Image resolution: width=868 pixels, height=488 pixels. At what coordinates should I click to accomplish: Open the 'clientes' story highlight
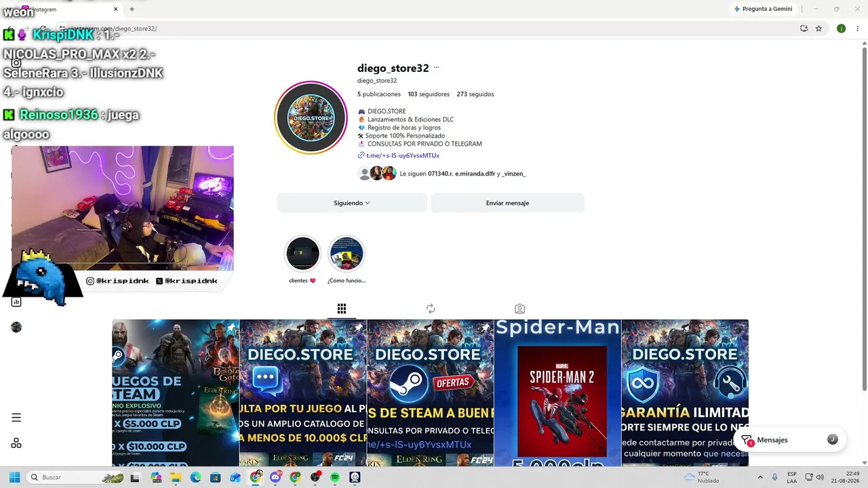302,253
